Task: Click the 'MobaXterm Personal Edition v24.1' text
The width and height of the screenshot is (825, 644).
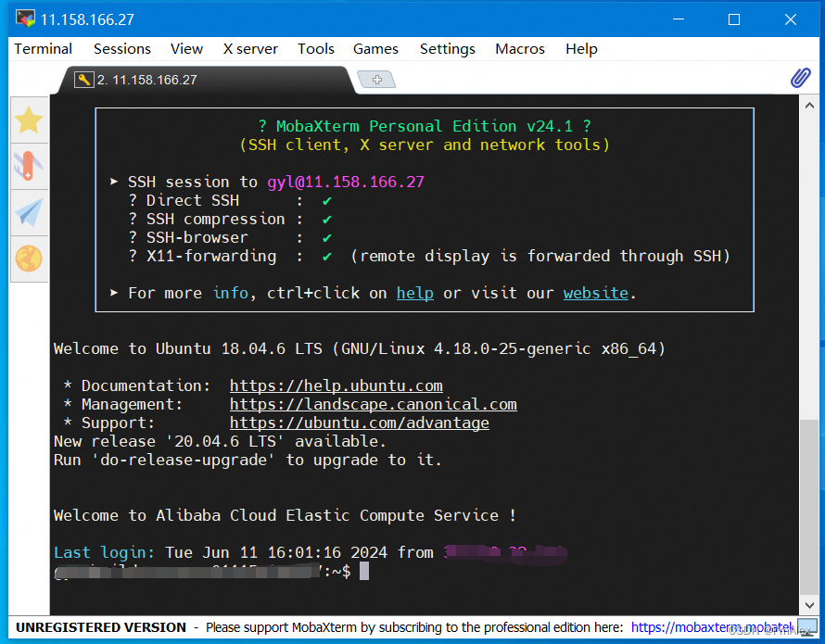Action: pos(424,126)
